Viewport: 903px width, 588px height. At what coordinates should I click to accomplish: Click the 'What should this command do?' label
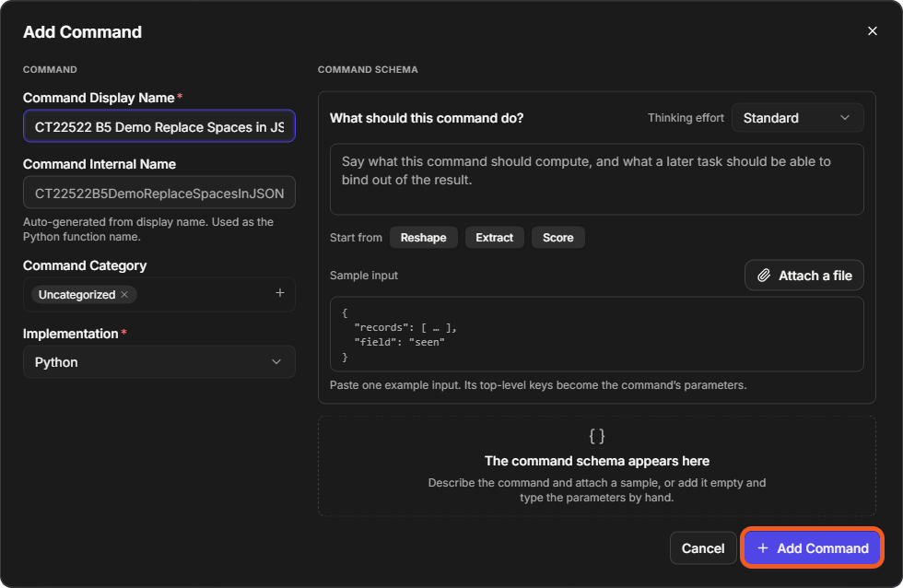pos(427,118)
